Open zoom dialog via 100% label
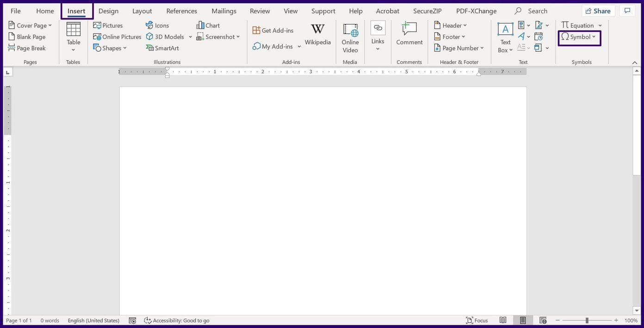 (631, 320)
